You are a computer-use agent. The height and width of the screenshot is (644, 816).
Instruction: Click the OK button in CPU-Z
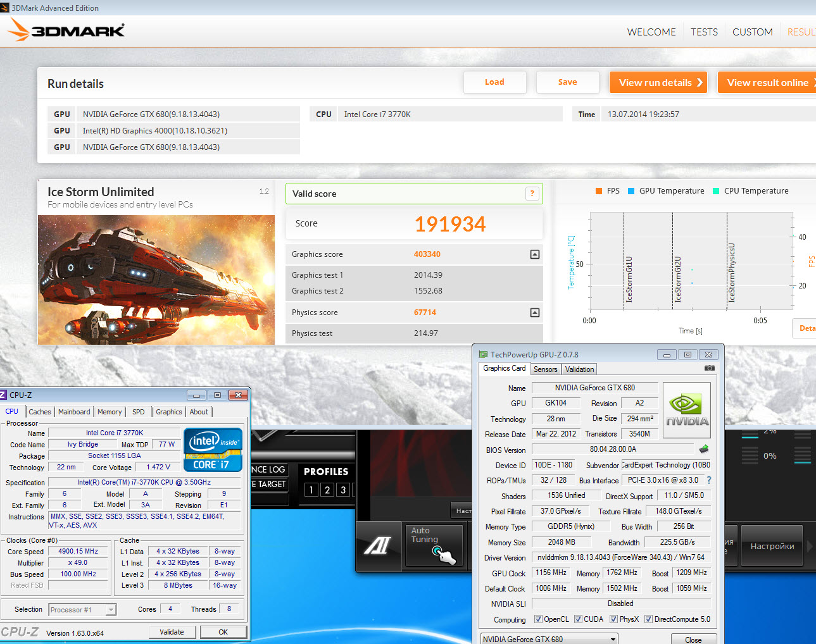click(x=223, y=632)
